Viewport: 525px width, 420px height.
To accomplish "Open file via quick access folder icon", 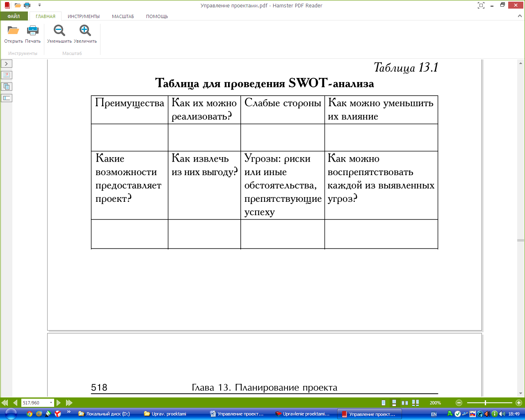I will [x=18, y=5].
